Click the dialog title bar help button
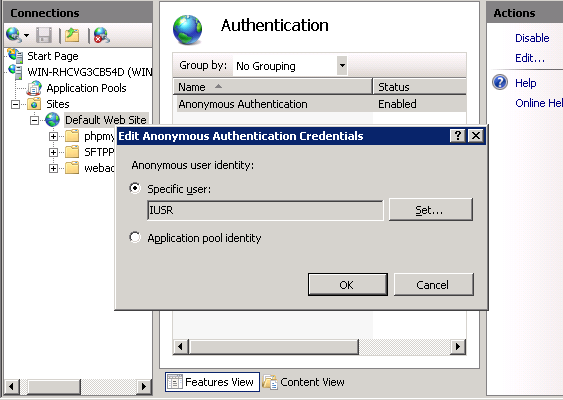The image size is (563, 400). click(x=458, y=136)
